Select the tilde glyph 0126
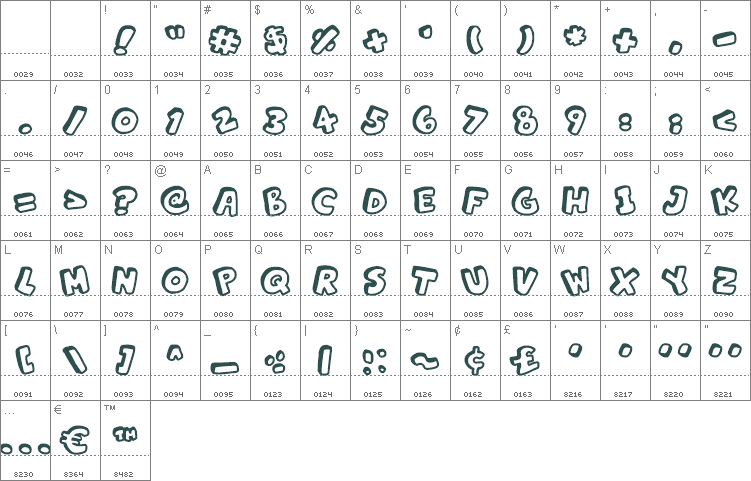Viewport: 751px width, 481px height. [x=425, y=361]
